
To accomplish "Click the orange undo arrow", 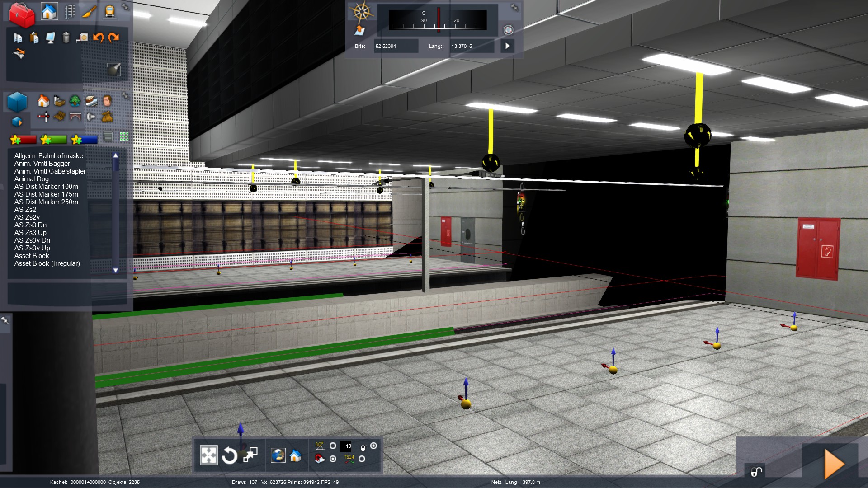I will [x=98, y=38].
